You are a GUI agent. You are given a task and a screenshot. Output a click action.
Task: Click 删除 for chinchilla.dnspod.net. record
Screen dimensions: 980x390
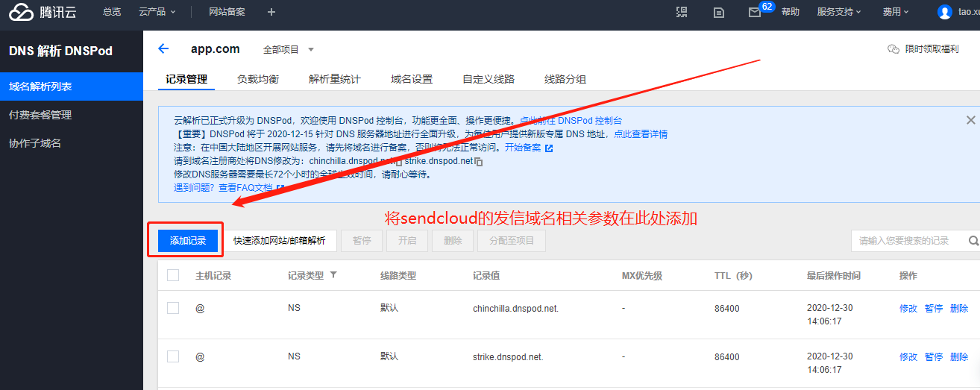(x=959, y=308)
